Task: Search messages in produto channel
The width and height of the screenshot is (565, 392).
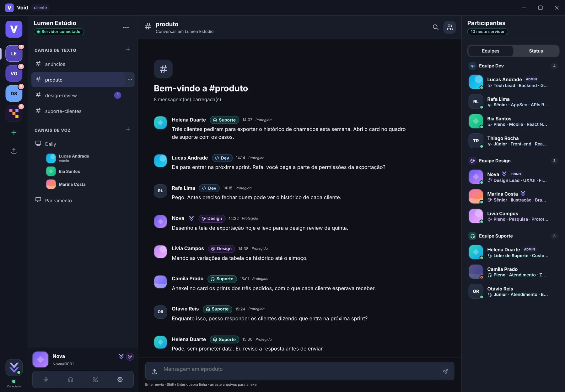Action: (435, 27)
